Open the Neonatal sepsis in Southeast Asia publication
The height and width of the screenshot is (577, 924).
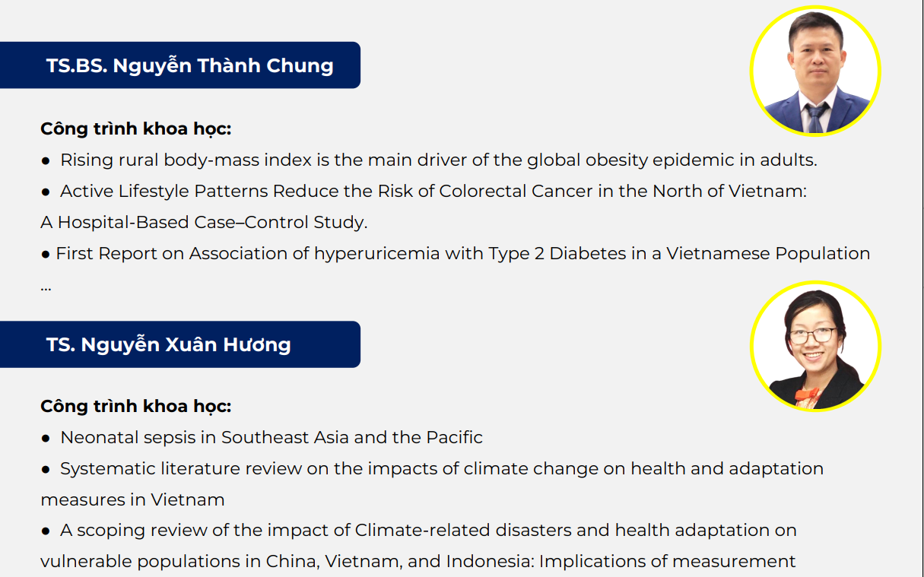(x=271, y=437)
